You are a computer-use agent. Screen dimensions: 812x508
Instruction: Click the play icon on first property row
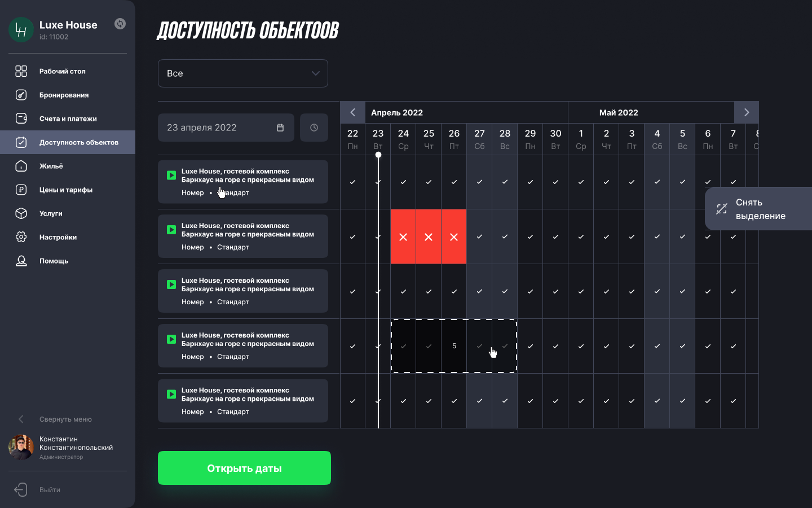pyautogui.click(x=171, y=176)
